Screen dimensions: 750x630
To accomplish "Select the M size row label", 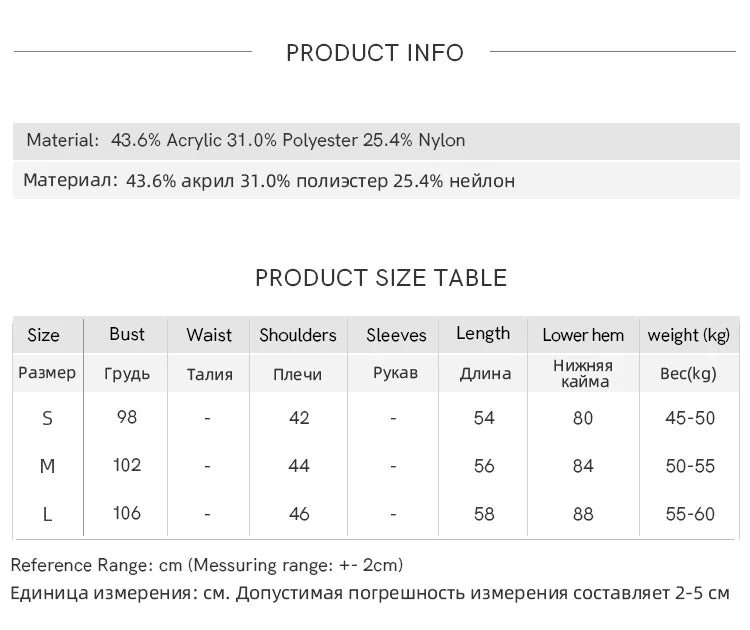I will (47, 466).
